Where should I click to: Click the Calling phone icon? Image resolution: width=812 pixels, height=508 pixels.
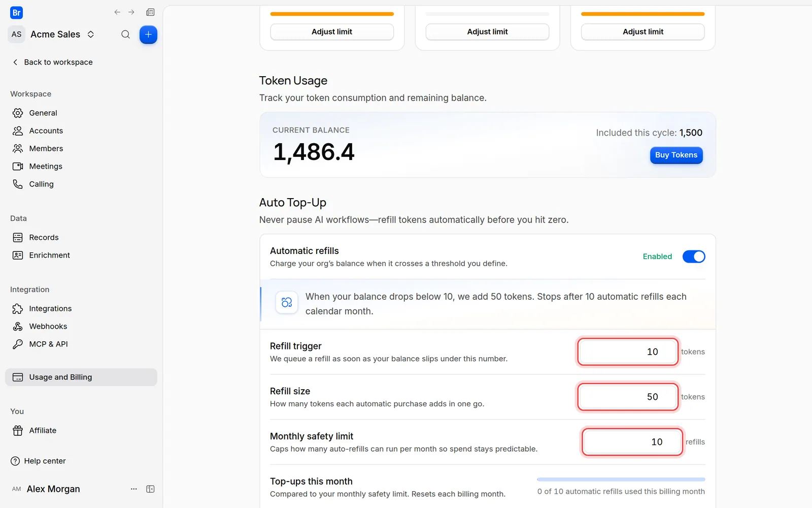18,184
